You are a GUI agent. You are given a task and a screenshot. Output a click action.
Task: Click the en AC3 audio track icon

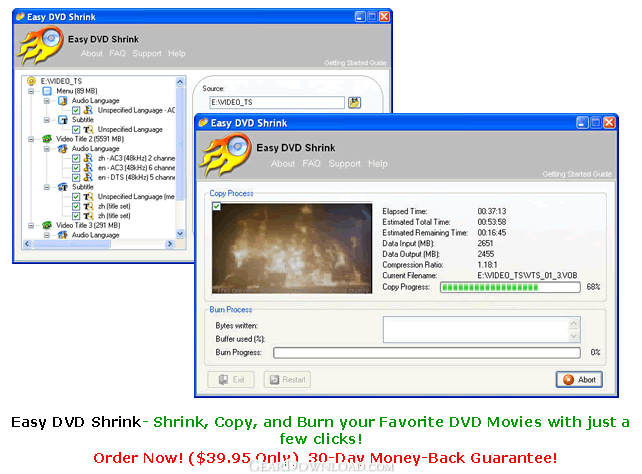[88, 167]
